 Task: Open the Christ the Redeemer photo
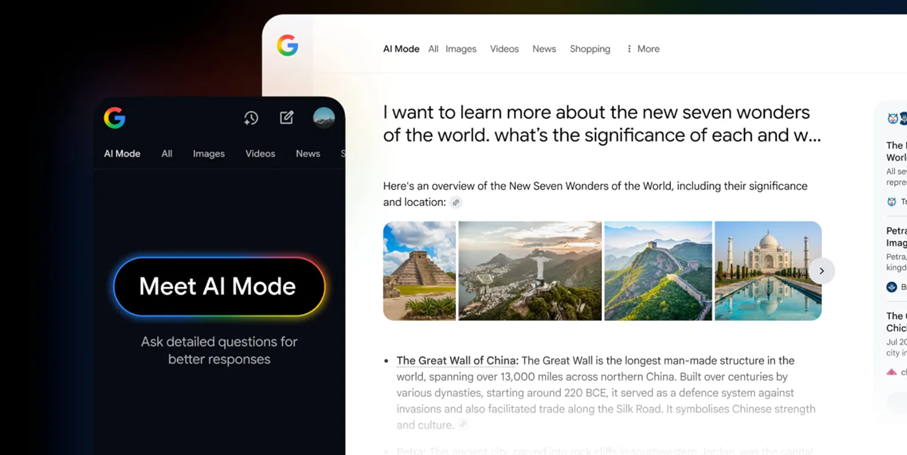pyautogui.click(x=530, y=271)
